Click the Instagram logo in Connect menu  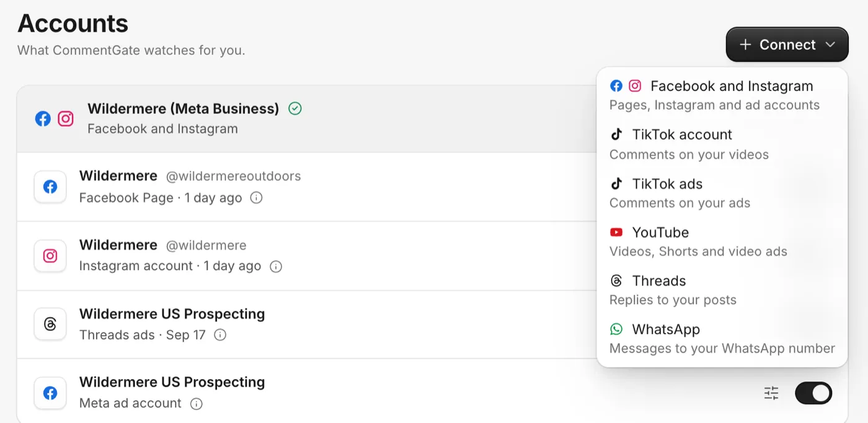pos(635,86)
